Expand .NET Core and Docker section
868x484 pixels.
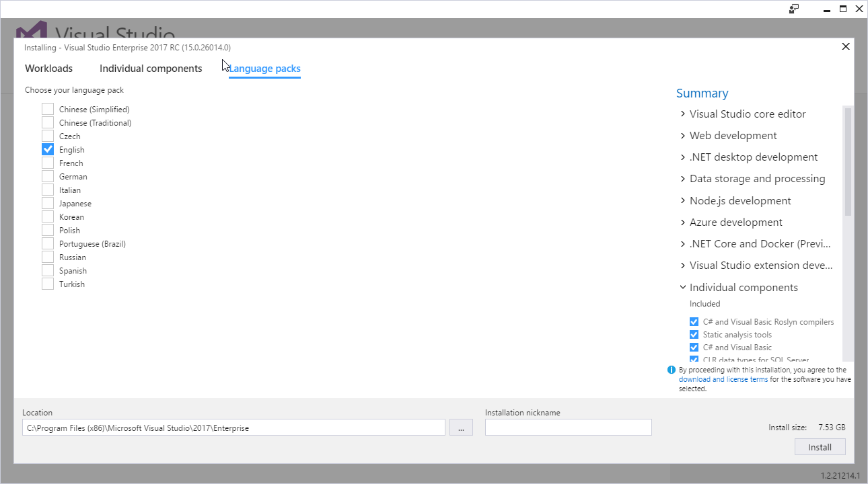[x=683, y=244]
